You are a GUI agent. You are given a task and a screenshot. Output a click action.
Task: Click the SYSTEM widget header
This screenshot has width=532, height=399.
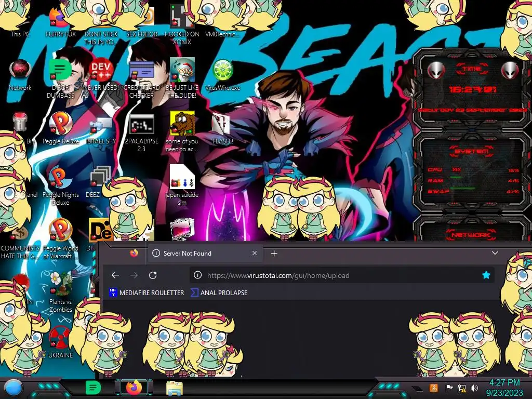tap(472, 151)
